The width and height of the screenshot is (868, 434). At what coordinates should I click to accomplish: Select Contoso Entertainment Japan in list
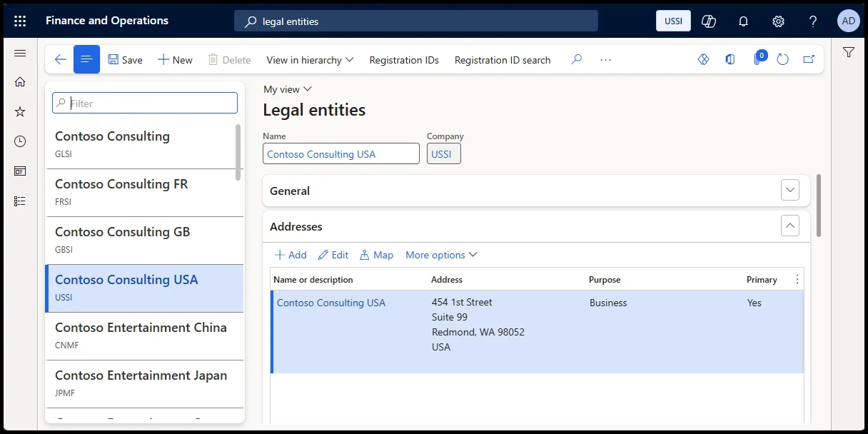click(x=144, y=384)
